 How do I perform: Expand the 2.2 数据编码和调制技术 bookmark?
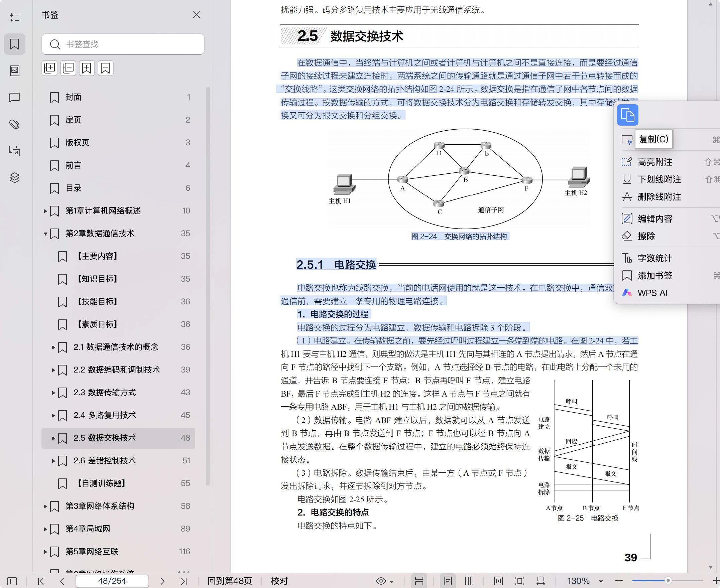[x=53, y=370]
